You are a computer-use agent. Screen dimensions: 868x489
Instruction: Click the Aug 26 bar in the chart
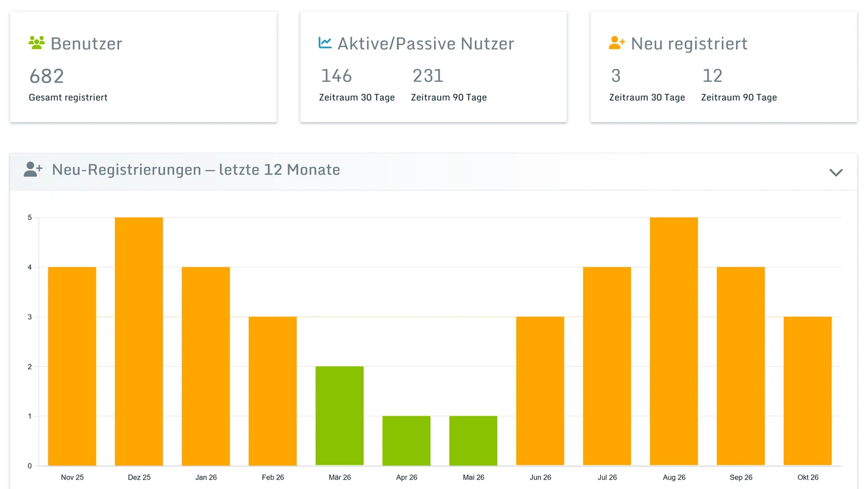pos(674,341)
